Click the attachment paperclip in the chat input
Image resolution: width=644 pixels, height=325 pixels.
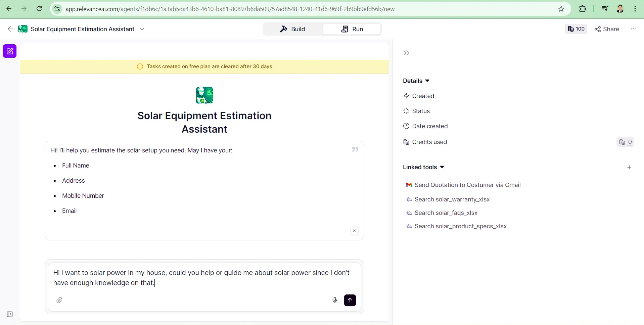[59, 300]
